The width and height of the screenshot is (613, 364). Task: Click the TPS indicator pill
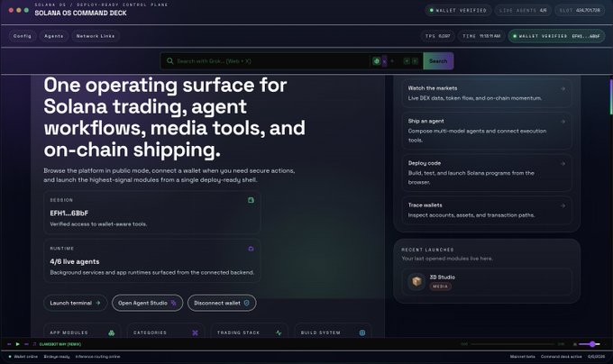[x=438, y=36]
